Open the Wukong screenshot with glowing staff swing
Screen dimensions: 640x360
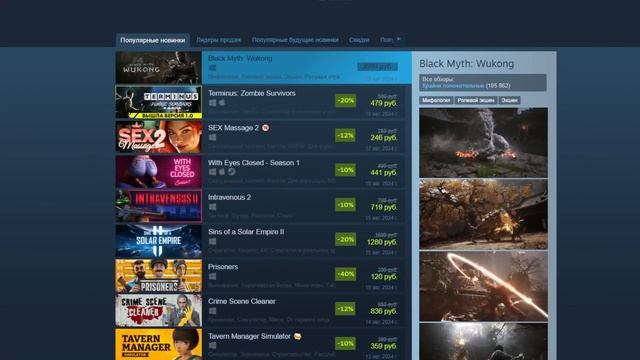483,286
